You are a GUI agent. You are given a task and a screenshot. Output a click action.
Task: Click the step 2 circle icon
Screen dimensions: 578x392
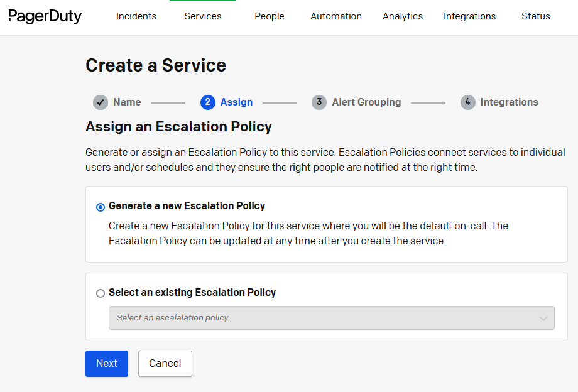pyautogui.click(x=207, y=102)
